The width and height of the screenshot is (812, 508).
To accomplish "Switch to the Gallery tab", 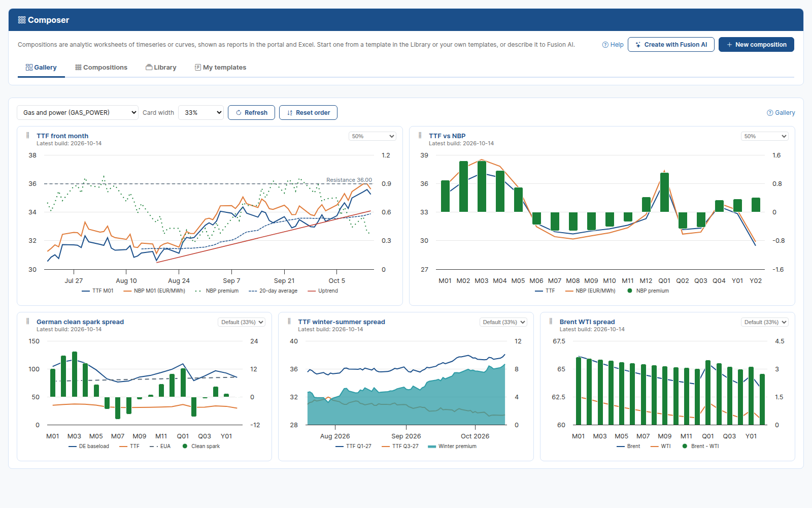I will tap(41, 68).
